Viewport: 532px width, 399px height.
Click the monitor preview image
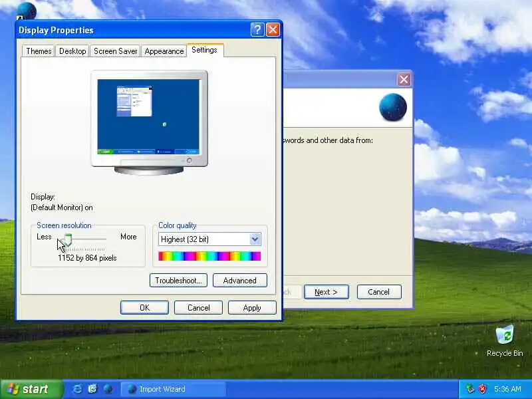pyautogui.click(x=149, y=122)
